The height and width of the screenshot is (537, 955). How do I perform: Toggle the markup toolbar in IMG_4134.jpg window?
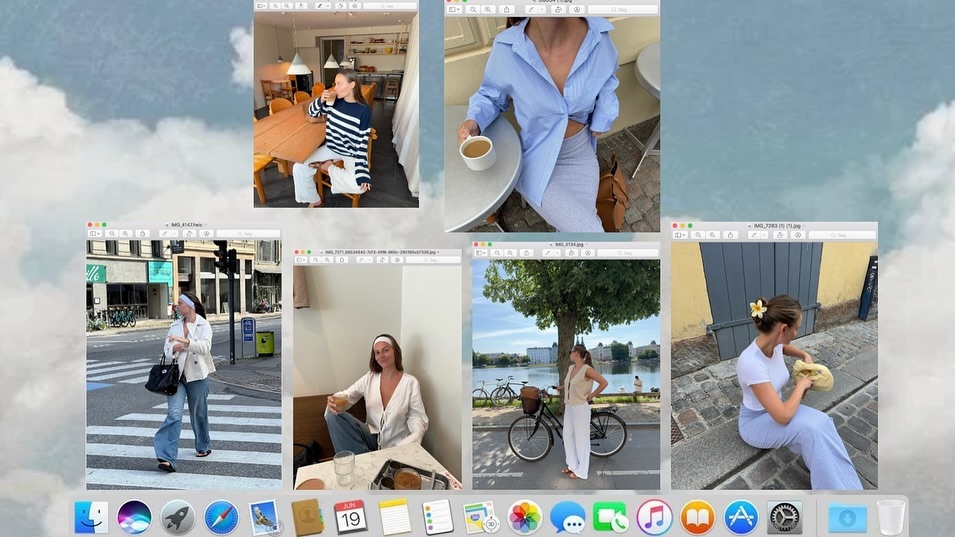[587, 253]
